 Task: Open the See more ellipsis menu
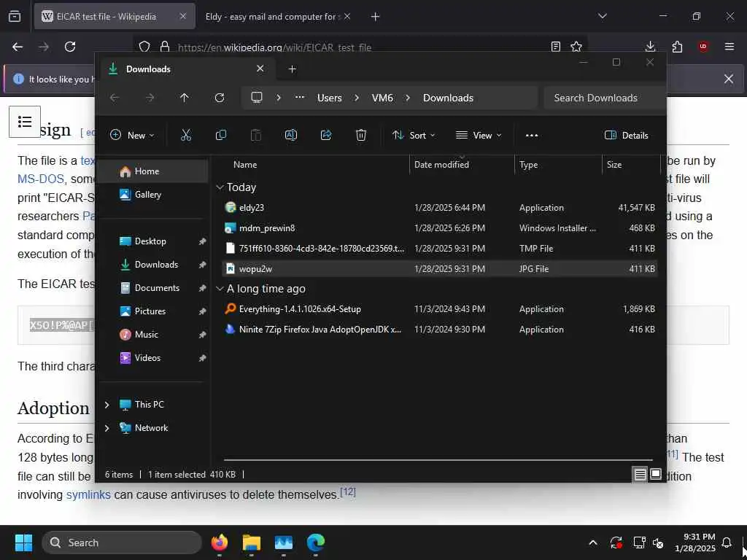[532, 135]
